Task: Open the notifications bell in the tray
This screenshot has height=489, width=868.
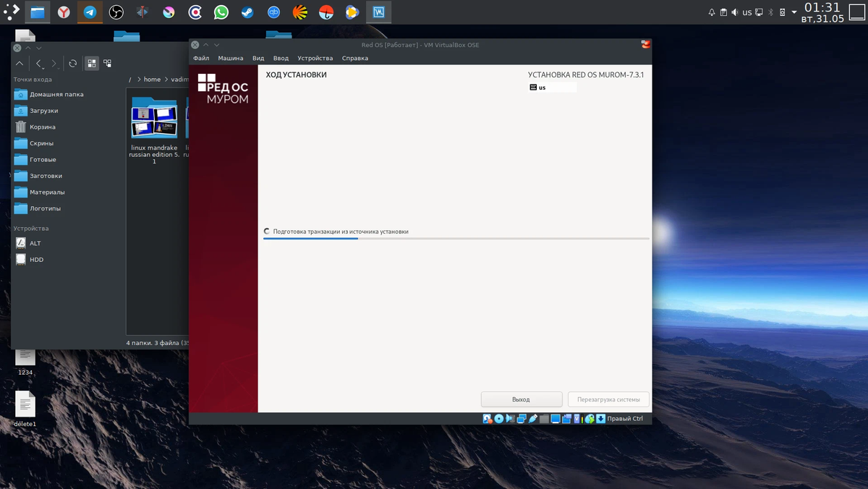Action: click(712, 12)
